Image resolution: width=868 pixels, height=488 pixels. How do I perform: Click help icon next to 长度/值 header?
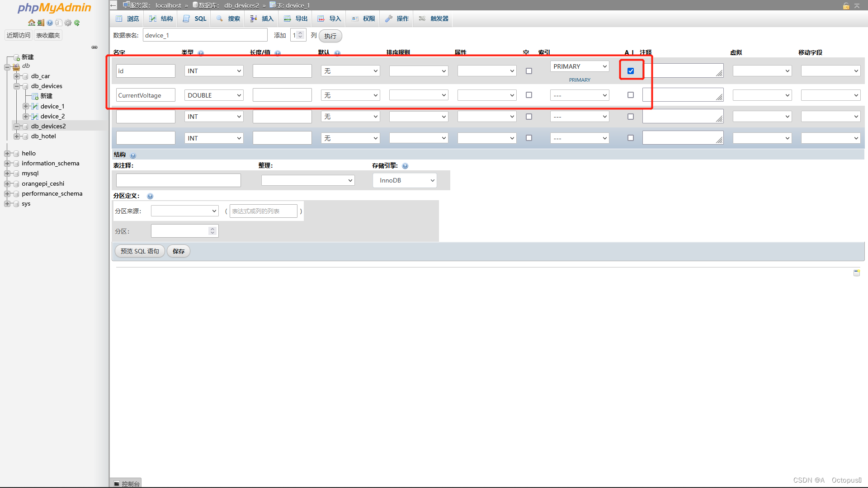tap(278, 53)
